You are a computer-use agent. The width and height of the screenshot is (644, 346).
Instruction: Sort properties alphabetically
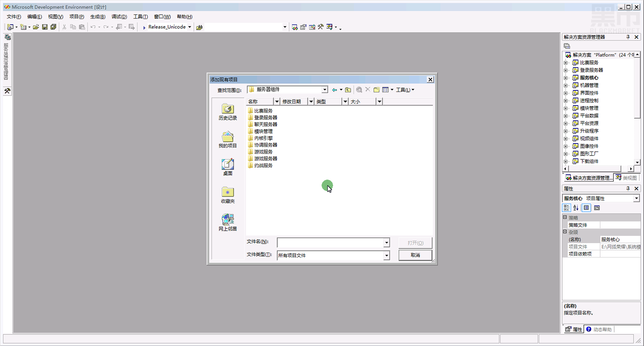[x=576, y=208]
